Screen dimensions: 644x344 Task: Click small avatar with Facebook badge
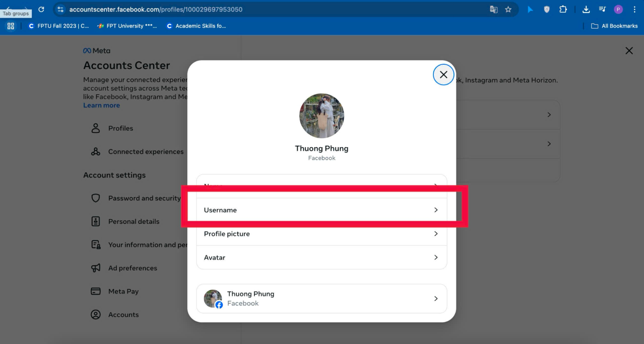pyautogui.click(x=213, y=299)
